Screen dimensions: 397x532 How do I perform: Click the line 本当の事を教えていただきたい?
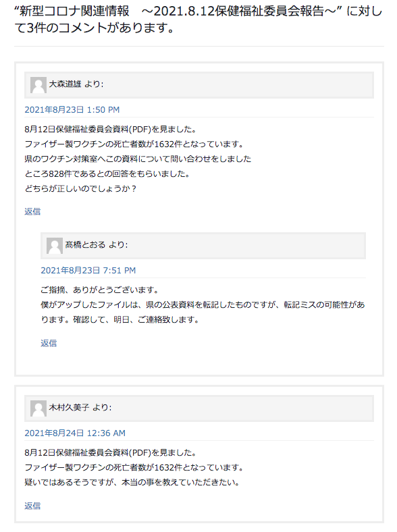pos(132,483)
